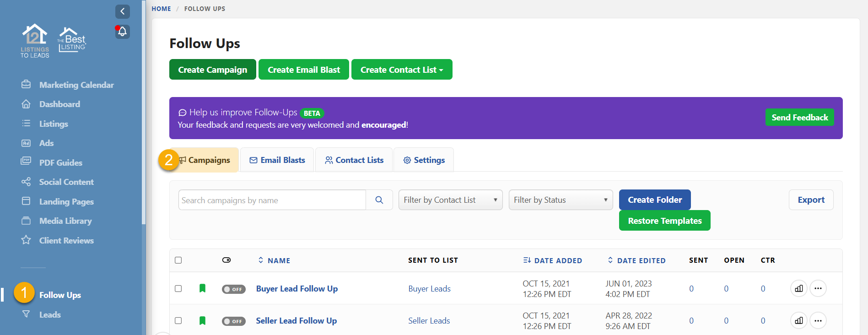Click the Client Reviews star icon
868x335 pixels.
click(x=26, y=240)
